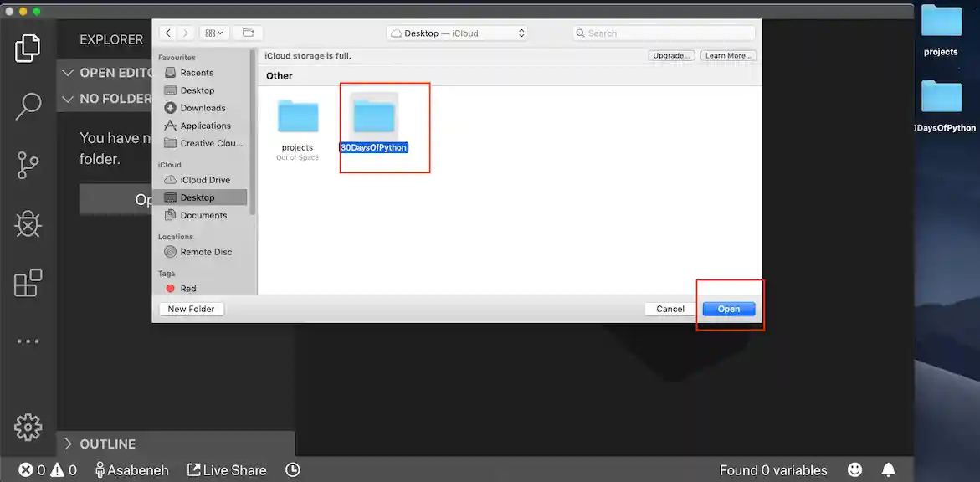Open notifications via the bell icon

point(888,470)
